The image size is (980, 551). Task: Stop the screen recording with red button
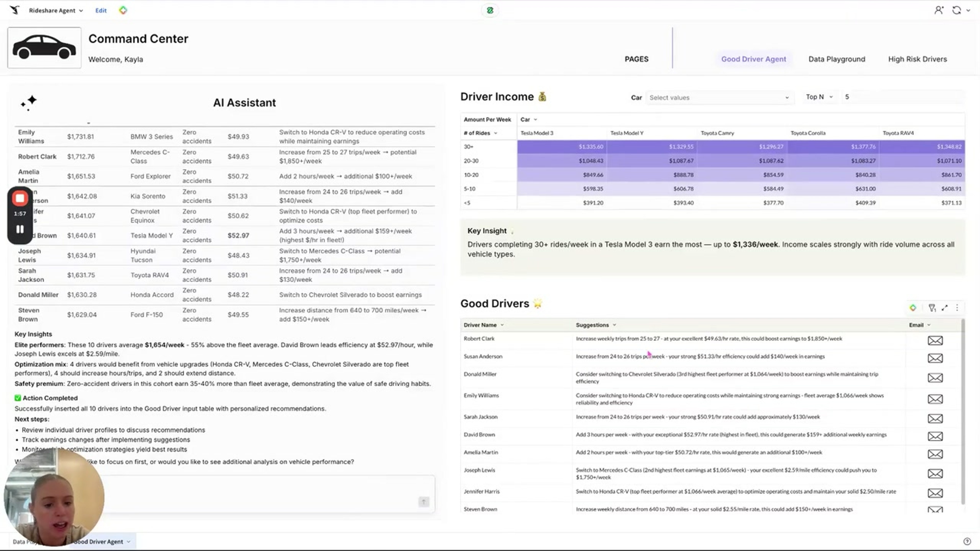tap(20, 198)
